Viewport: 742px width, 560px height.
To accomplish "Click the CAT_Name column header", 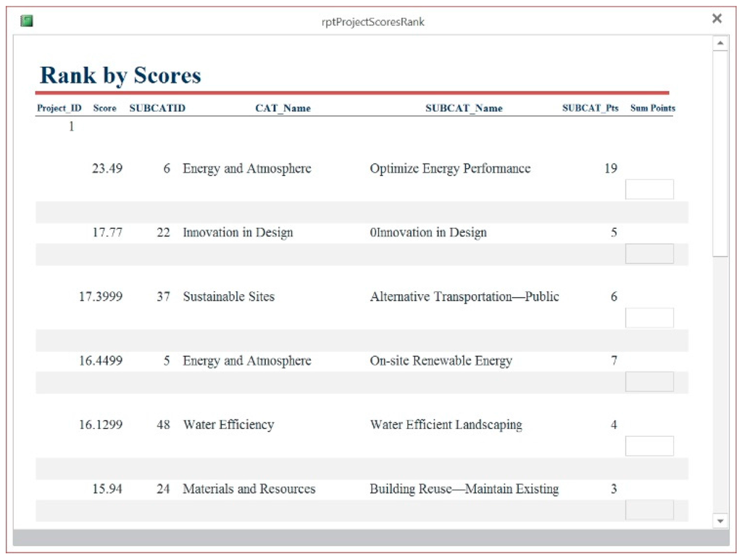I will tap(283, 109).
